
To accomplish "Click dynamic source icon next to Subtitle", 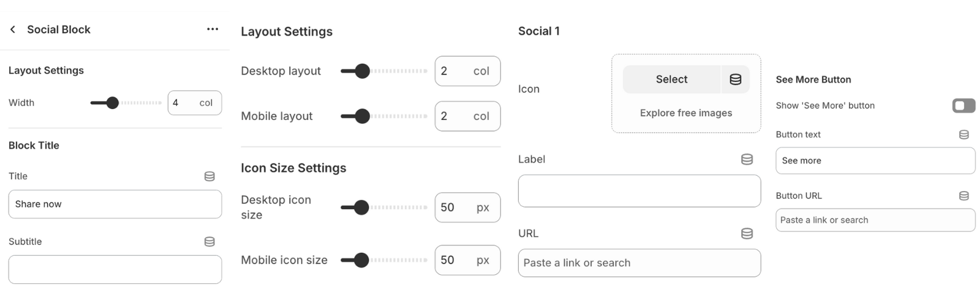I will point(209,242).
